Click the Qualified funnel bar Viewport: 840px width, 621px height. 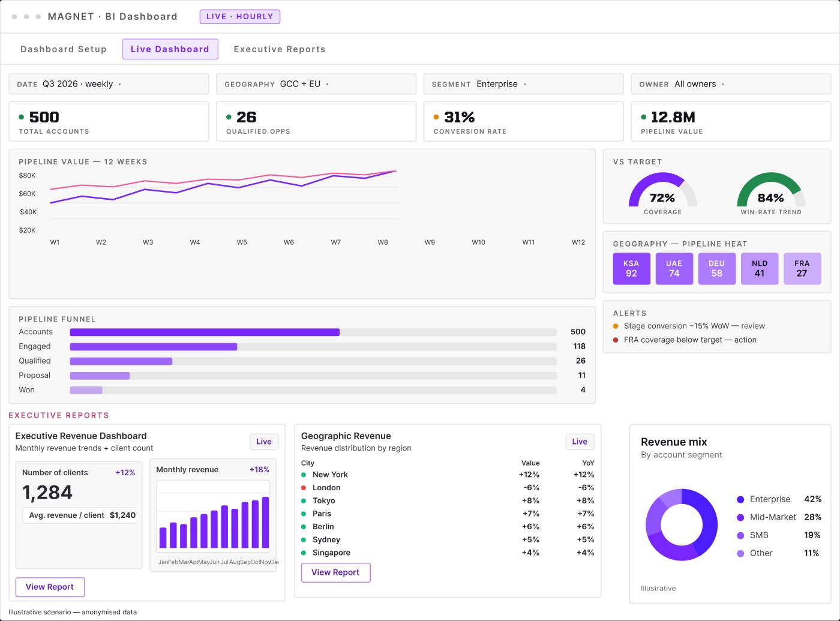click(313, 361)
